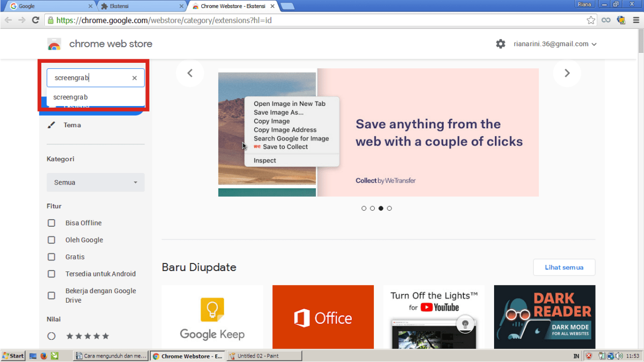
Task: Click the address bar URL
Action: point(164,21)
